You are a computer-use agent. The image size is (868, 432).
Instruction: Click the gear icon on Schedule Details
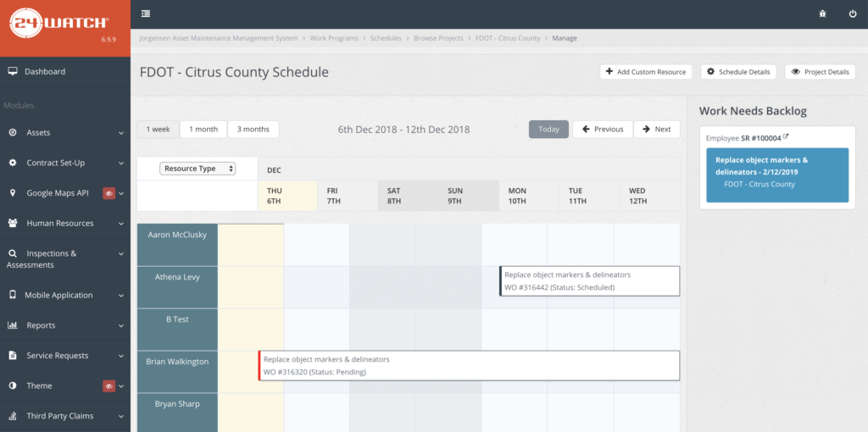(x=711, y=71)
